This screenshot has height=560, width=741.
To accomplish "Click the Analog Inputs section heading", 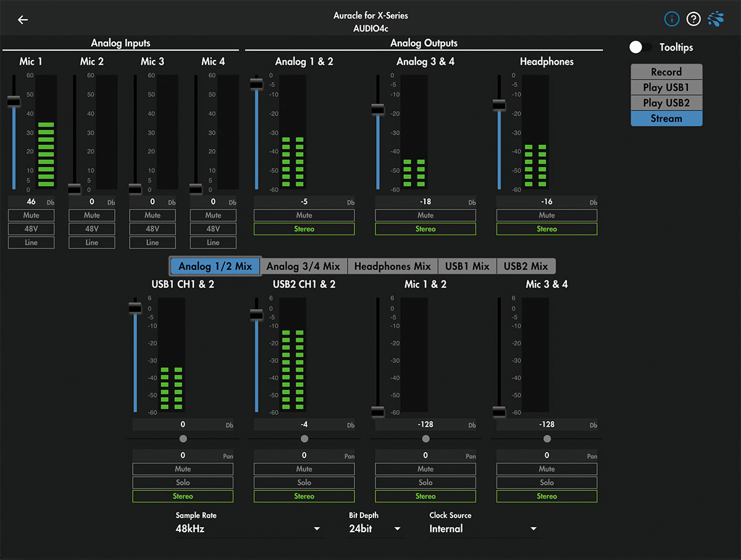I will point(120,43).
